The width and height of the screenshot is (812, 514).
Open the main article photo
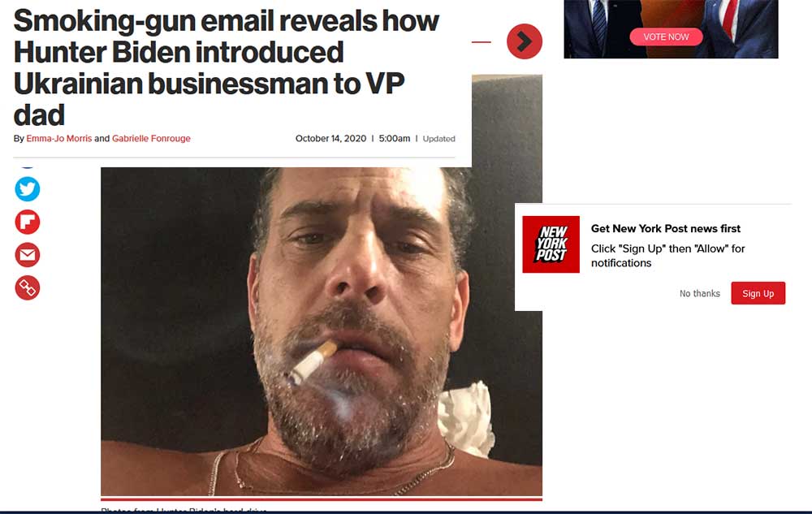click(x=321, y=331)
